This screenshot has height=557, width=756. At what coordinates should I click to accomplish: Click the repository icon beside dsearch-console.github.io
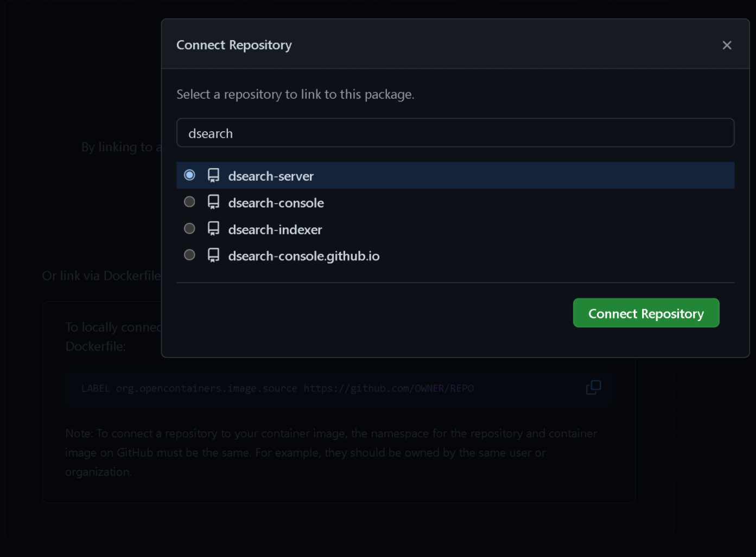212,255
